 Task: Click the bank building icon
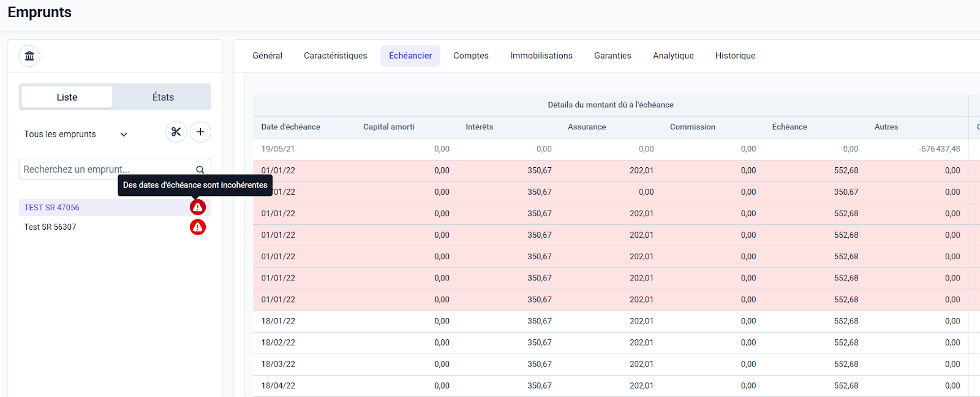(29, 56)
